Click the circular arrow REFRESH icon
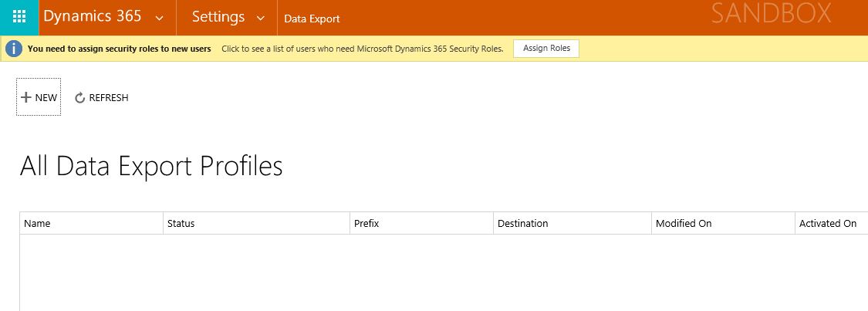 coord(79,98)
